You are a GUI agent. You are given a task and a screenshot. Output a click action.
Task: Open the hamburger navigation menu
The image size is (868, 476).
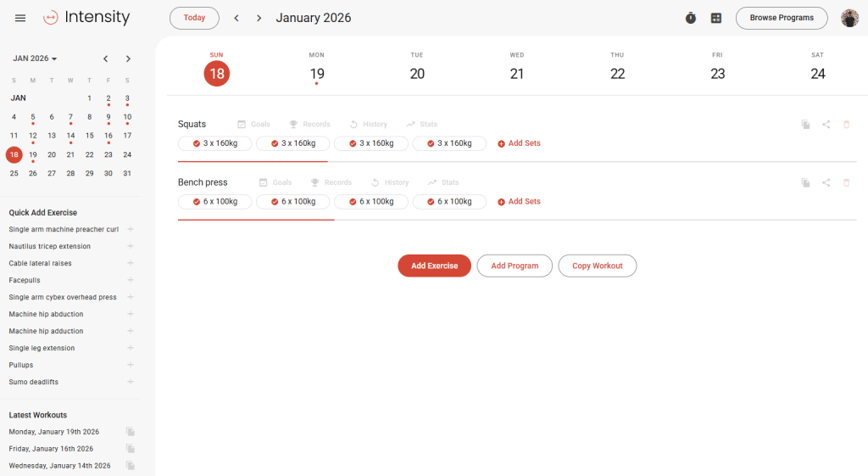pyautogui.click(x=20, y=18)
